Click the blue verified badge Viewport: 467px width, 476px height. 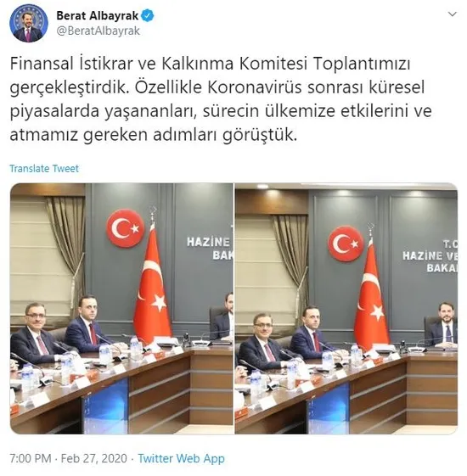click(148, 15)
